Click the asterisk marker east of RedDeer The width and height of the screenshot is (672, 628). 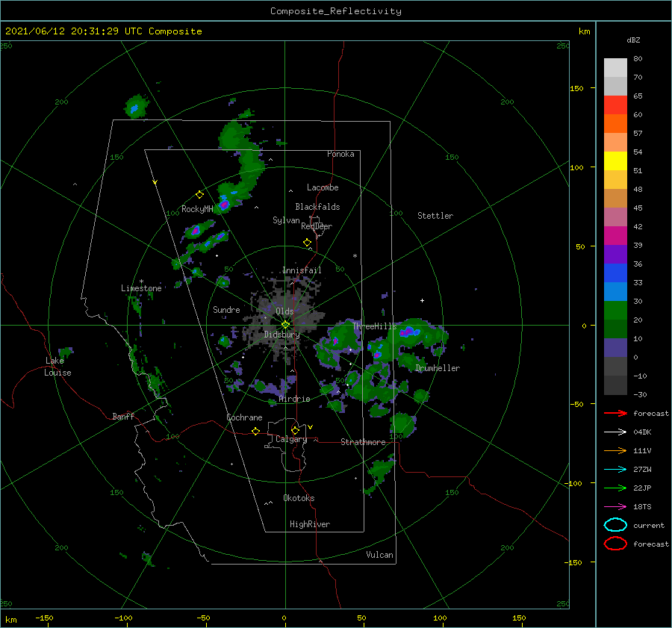tap(355, 256)
